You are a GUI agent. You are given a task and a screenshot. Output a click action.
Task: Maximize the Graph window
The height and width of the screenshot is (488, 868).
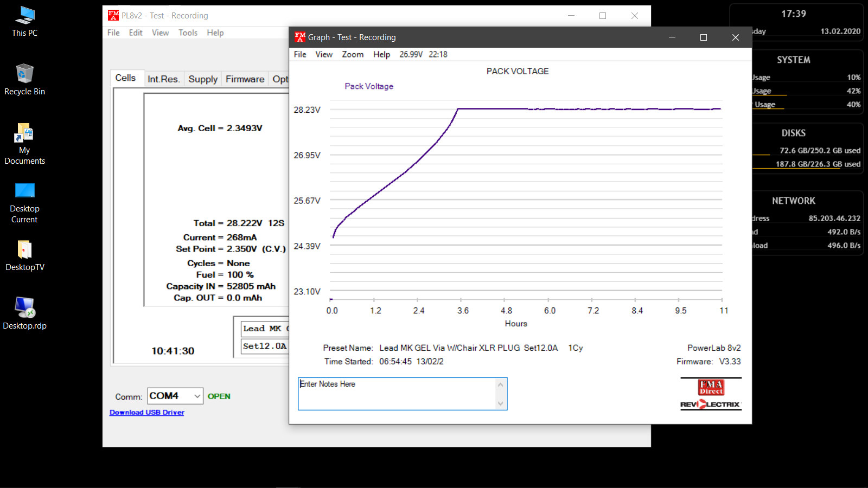[704, 37]
